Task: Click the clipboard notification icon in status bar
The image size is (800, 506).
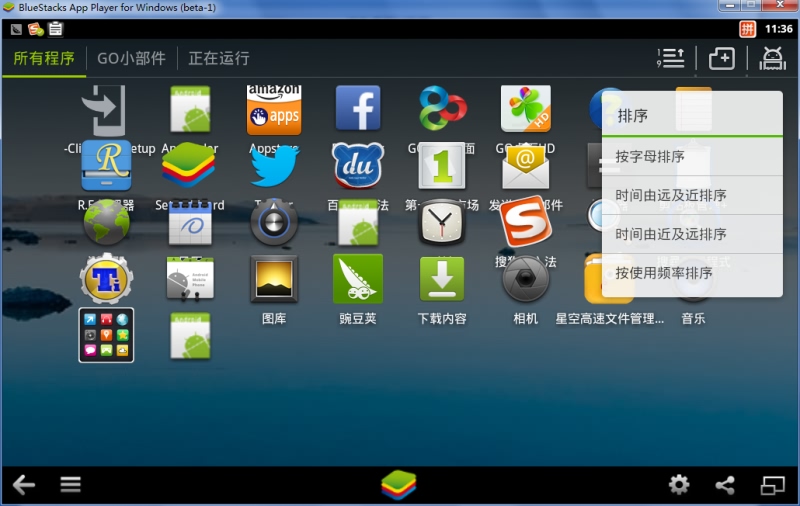Action: [x=56, y=29]
